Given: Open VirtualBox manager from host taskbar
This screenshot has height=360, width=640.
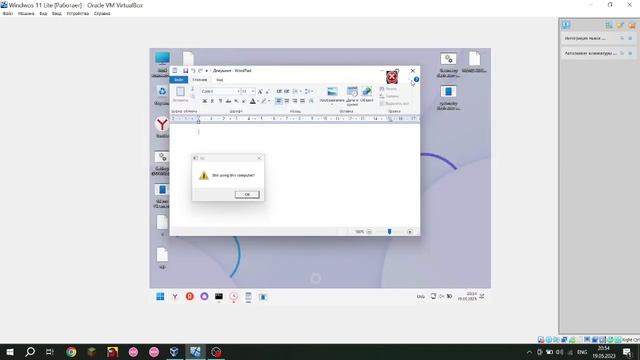Looking at the screenshot, I should tap(174, 352).
